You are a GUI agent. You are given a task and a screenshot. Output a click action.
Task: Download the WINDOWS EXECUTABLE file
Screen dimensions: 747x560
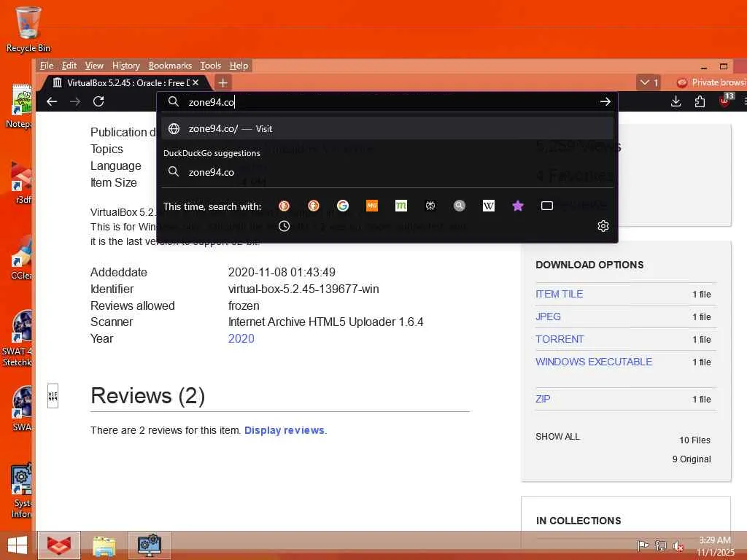[x=594, y=362]
